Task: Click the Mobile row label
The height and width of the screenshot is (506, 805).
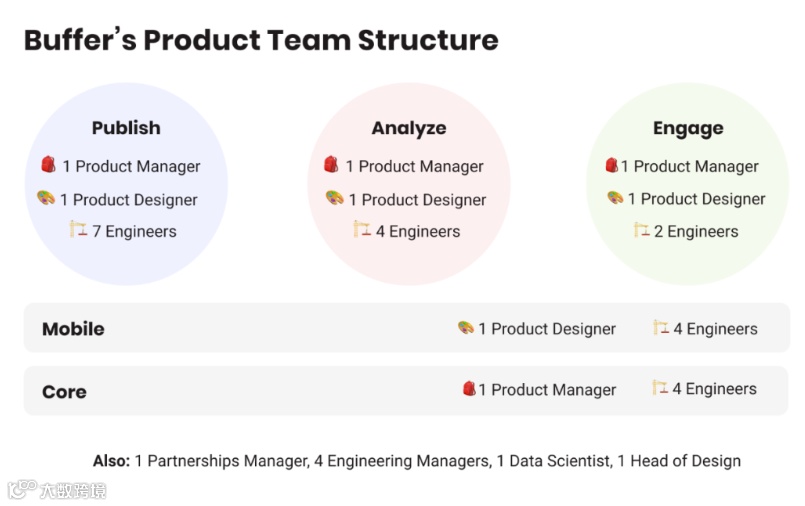Action: tap(73, 329)
